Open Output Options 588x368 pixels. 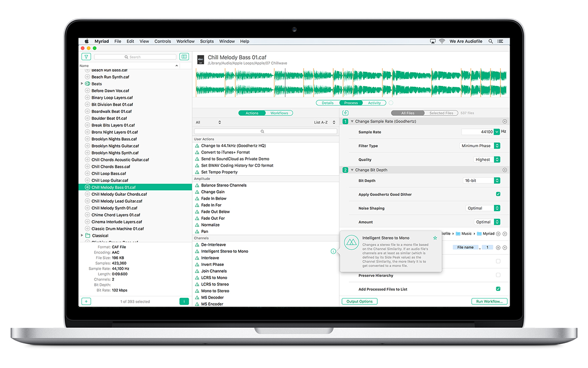(x=359, y=301)
